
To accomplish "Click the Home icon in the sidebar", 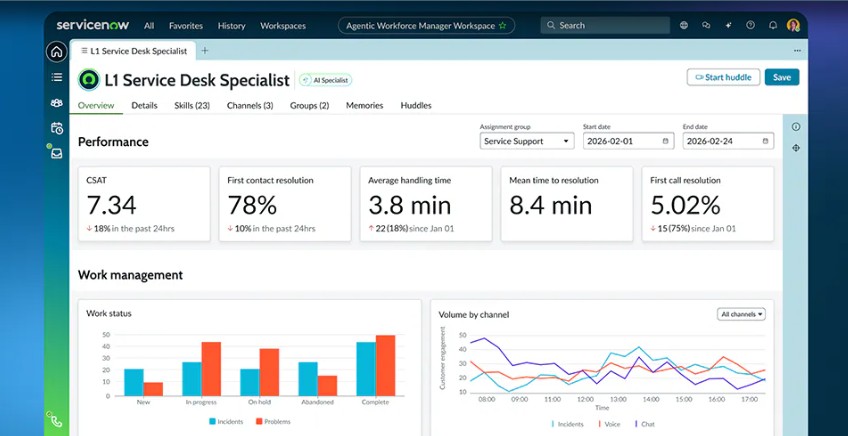I will 56,52.
